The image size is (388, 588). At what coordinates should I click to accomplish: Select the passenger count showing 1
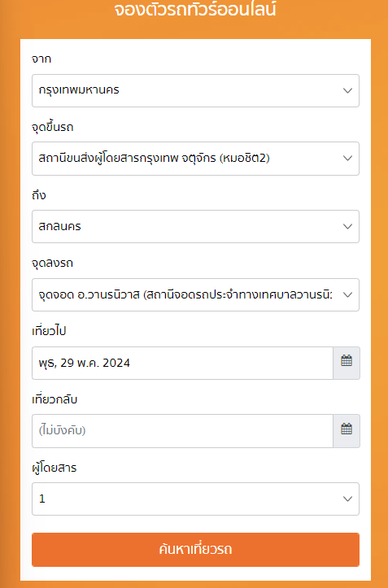click(x=195, y=499)
